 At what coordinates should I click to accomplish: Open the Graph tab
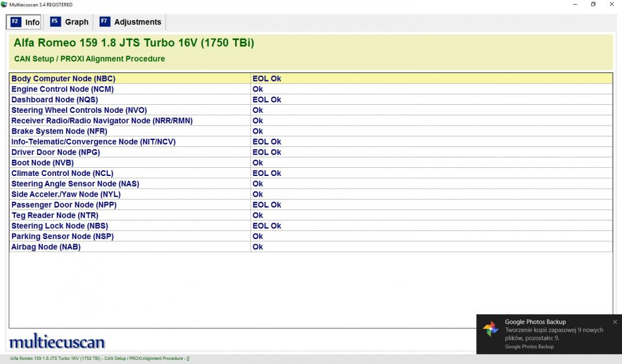(x=69, y=22)
